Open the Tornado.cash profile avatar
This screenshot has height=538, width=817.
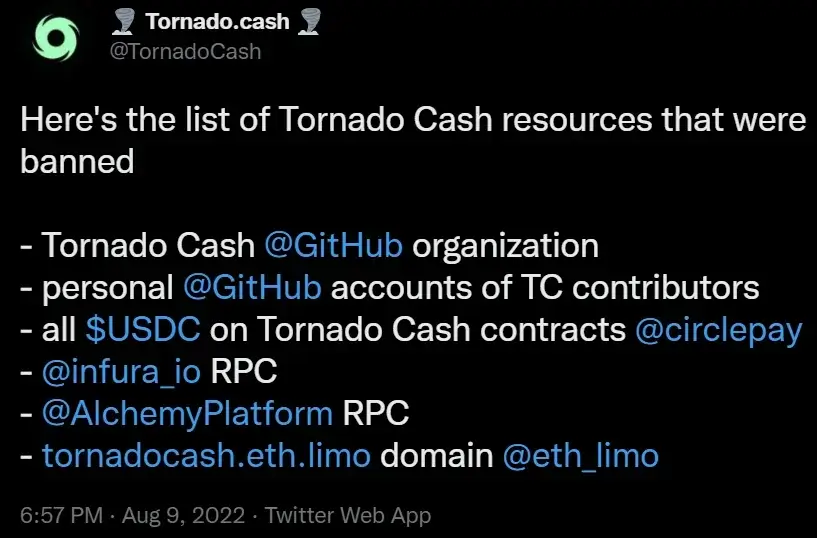(x=51, y=37)
